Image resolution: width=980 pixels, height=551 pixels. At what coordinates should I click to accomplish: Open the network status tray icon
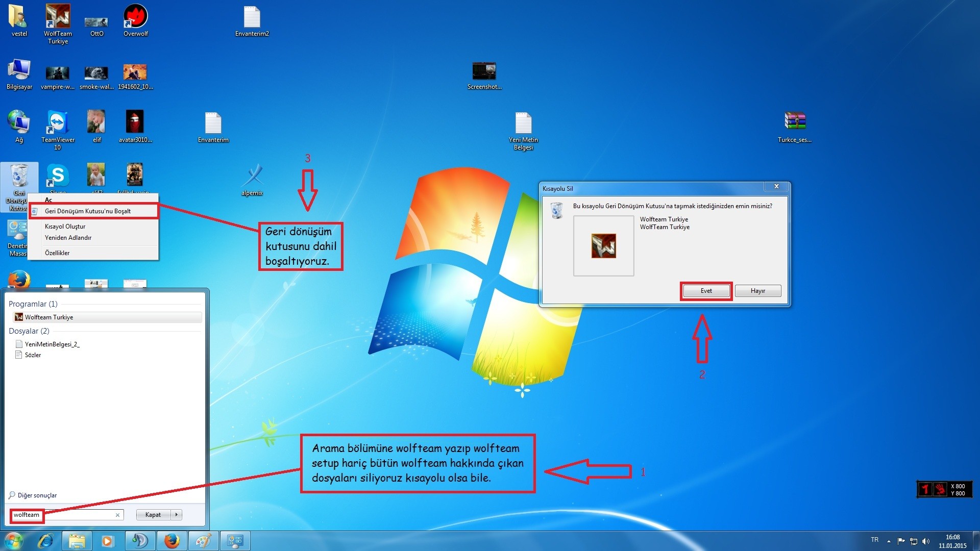pyautogui.click(x=914, y=541)
